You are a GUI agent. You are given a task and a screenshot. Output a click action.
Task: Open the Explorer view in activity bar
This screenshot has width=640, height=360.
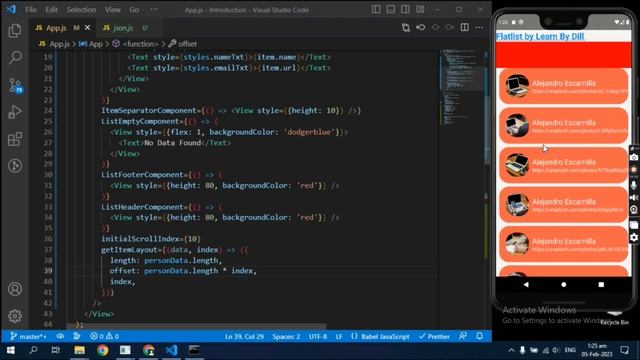coord(15,31)
